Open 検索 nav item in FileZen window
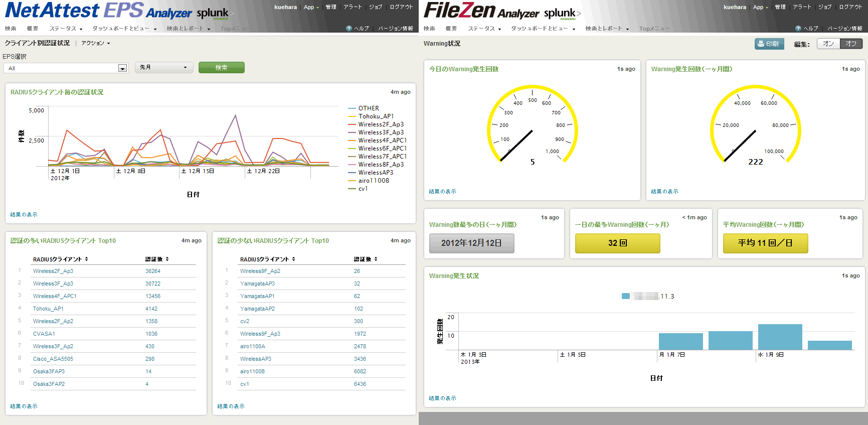The image size is (868, 425). [x=429, y=29]
